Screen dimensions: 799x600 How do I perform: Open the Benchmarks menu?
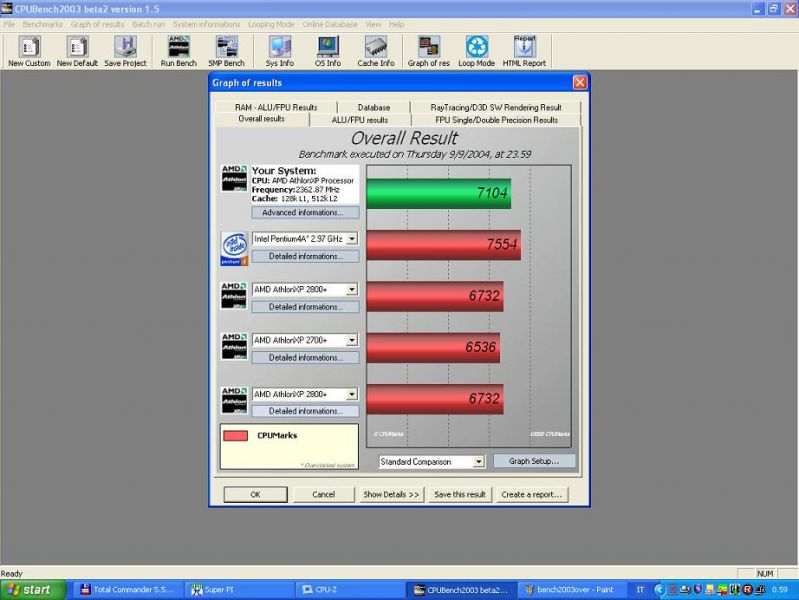click(42, 24)
